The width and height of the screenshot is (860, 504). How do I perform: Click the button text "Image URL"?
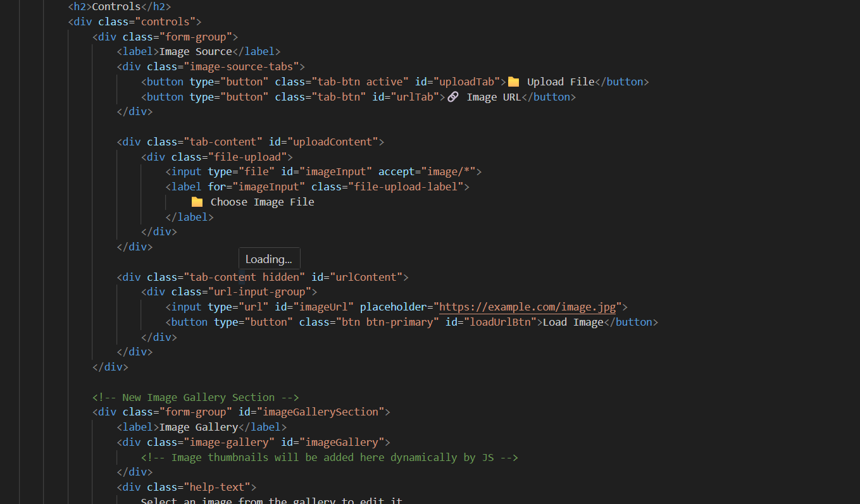tap(494, 97)
